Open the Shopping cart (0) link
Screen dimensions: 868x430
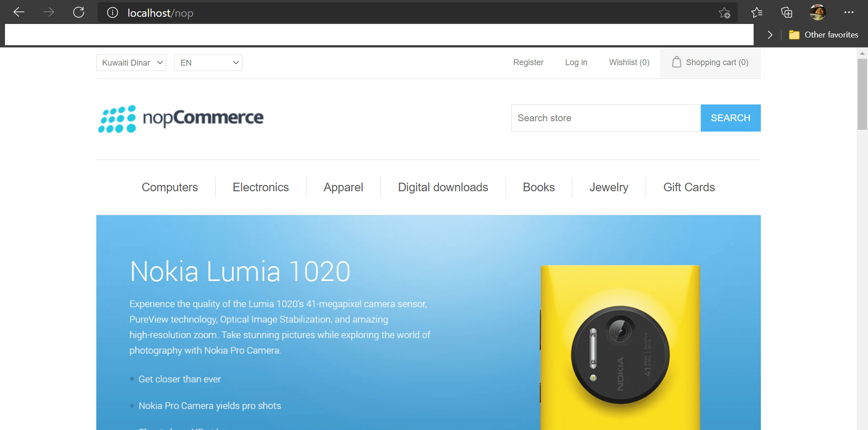point(710,62)
